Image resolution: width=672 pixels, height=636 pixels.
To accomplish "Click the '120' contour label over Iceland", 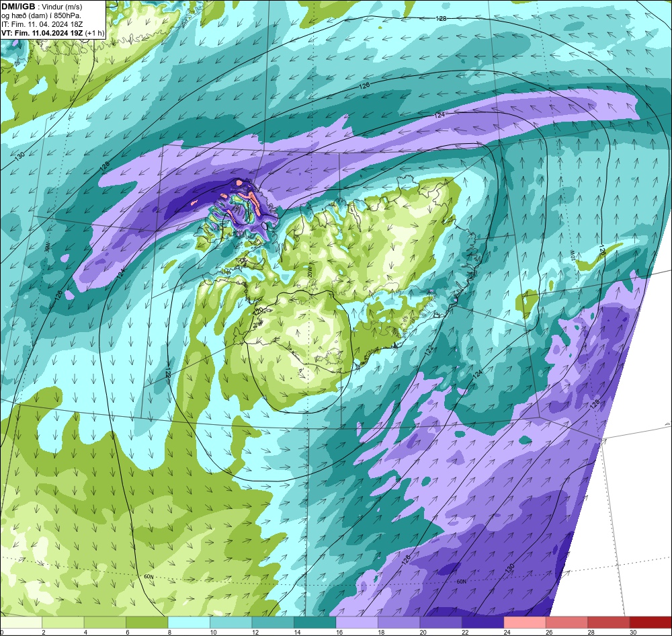I will (x=258, y=311).
